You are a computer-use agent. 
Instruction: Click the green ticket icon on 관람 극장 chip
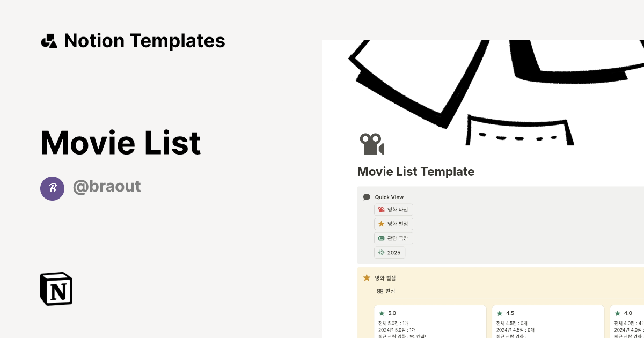click(x=381, y=238)
